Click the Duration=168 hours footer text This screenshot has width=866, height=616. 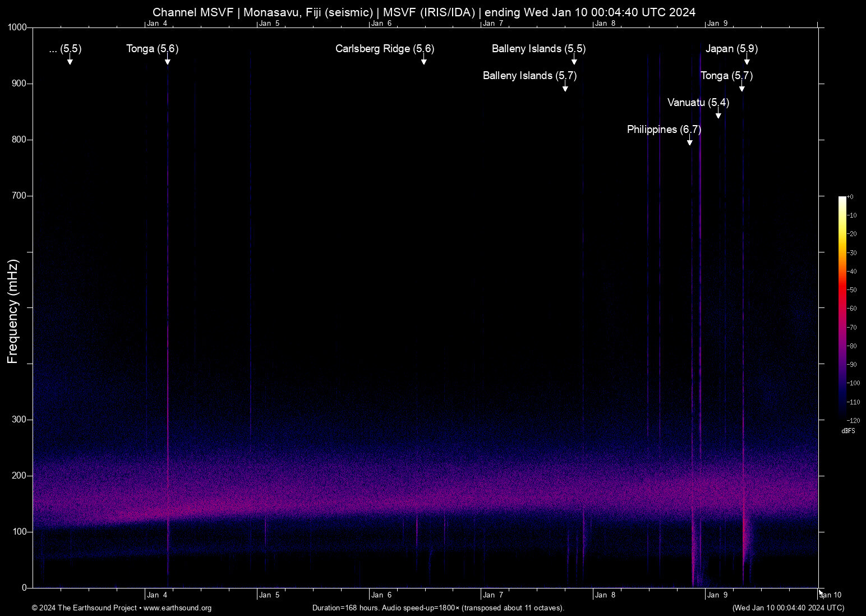coord(437,608)
